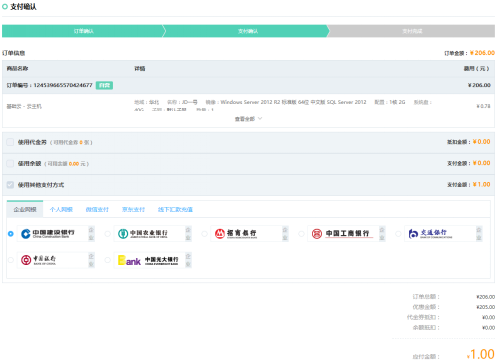Select Bank of China radio button

[11, 260]
